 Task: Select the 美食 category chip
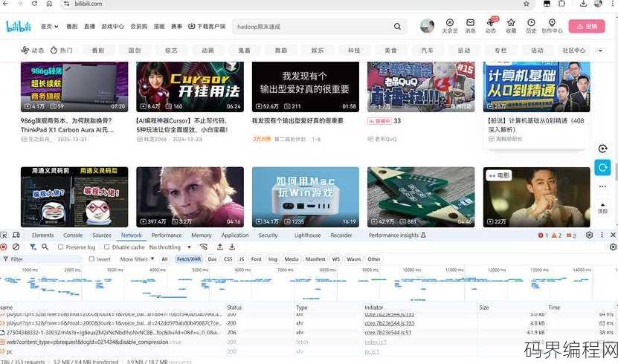point(390,51)
